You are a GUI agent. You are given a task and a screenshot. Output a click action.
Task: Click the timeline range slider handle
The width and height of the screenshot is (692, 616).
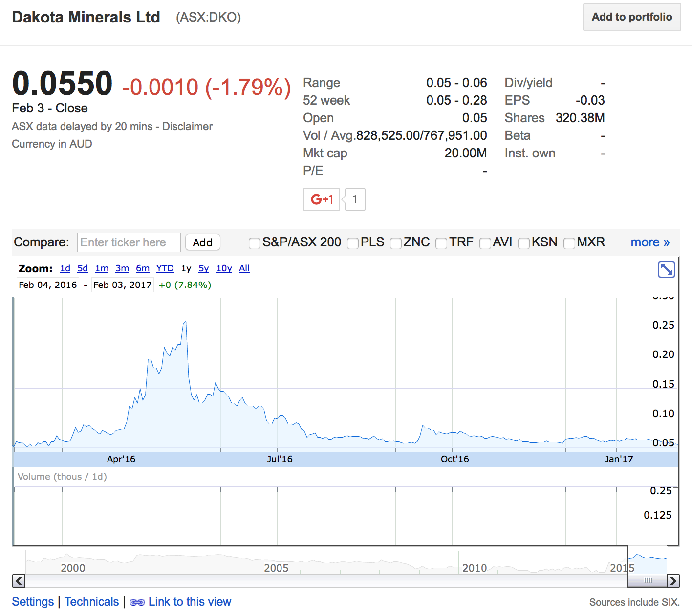pos(648,581)
